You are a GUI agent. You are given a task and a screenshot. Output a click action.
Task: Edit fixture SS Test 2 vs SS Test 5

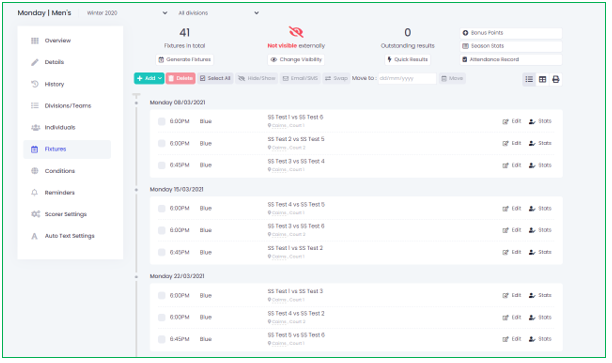(512, 143)
